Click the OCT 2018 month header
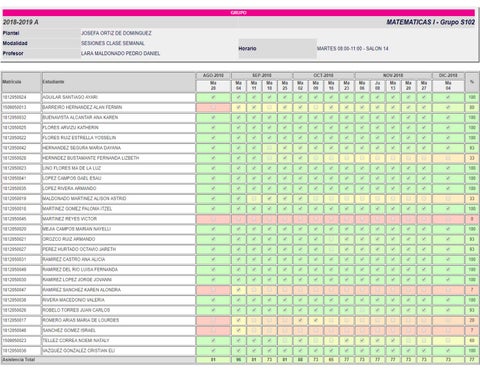Image resolution: width=480 pixels, height=371 pixels. (323, 75)
